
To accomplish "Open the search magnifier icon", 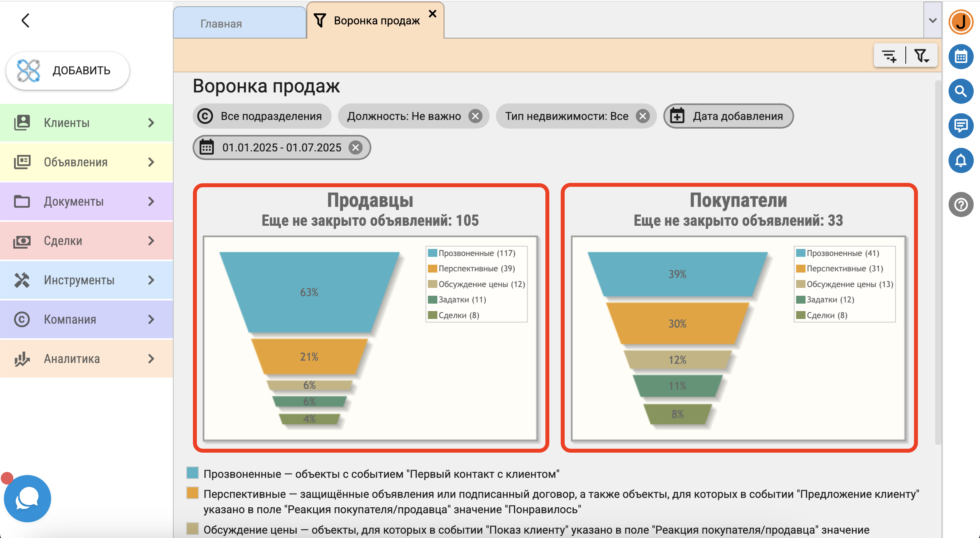I will tap(960, 91).
